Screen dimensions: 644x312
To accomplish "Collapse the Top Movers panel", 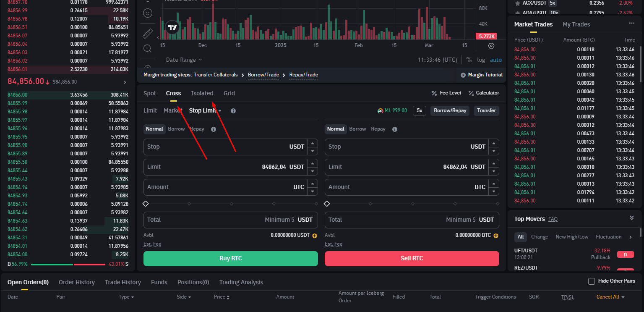I will tap(632, 218).
